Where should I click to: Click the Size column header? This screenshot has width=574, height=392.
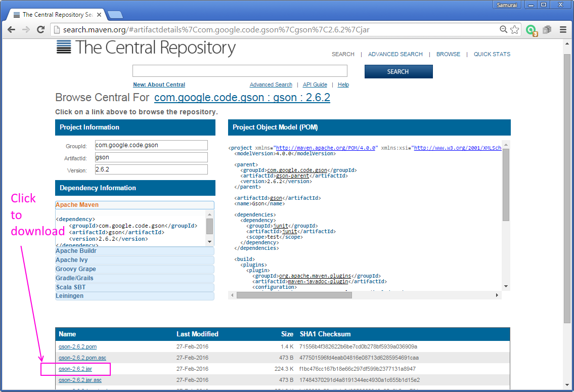click(x=287, y=334)
